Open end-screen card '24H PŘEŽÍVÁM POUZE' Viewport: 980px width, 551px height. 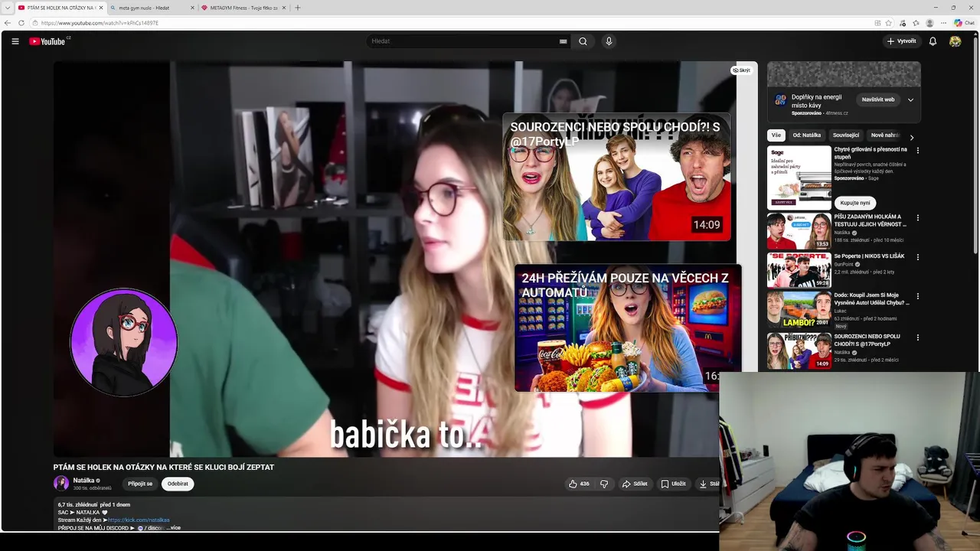(x=628, y=328)
